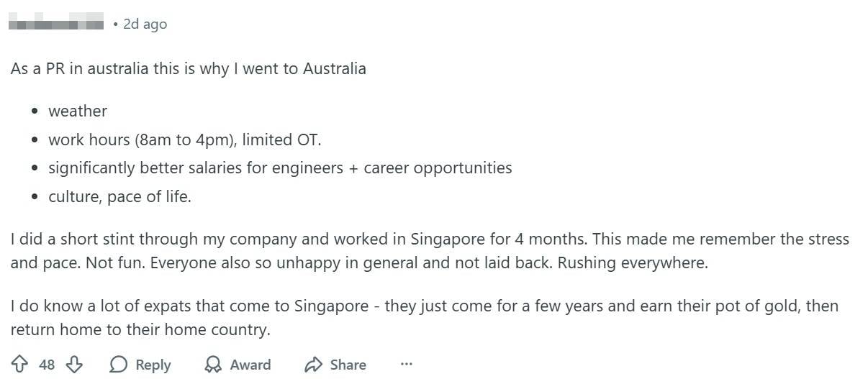Open the three-dot more options menu

coord(407,365)
